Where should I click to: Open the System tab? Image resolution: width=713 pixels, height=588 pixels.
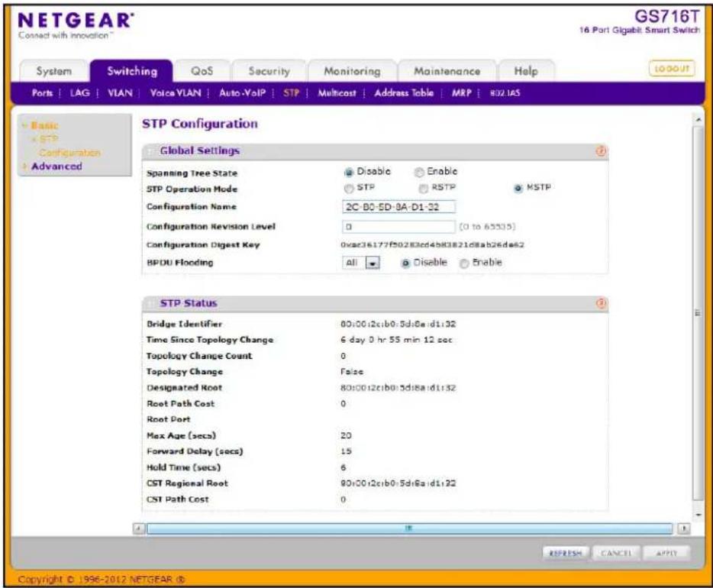[x=54, y=71]
